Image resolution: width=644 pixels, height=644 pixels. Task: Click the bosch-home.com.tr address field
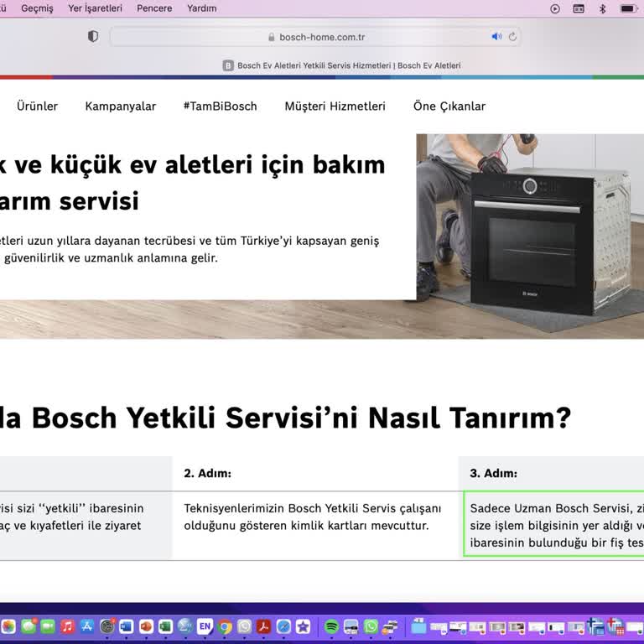315,37
